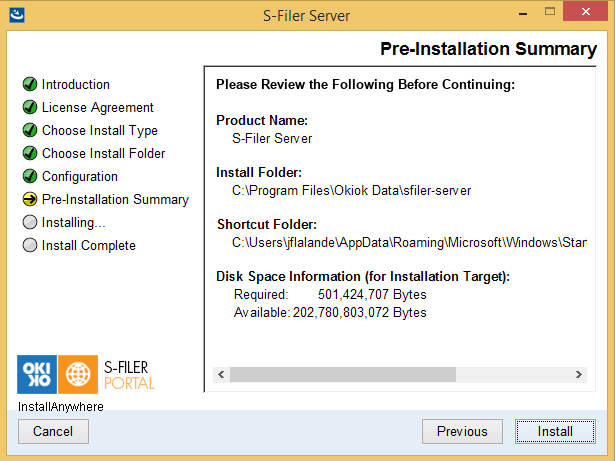
Task: Cancel the S-Filer Server installation
Action: 53,432
